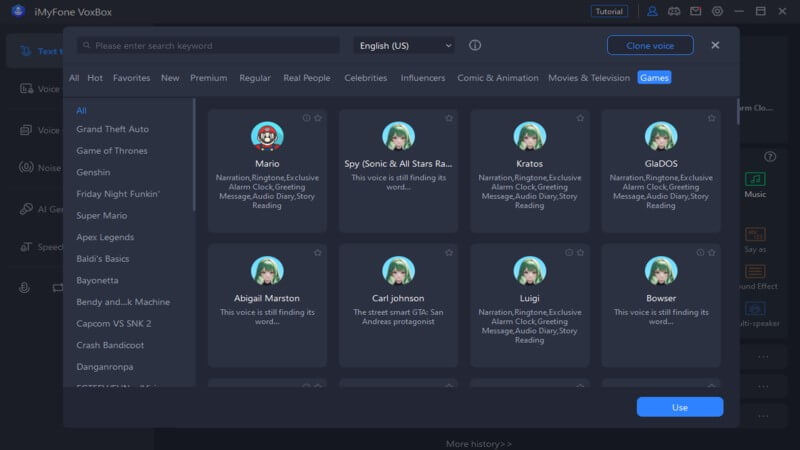Switch to the Celebrities tab
This screenshot has width=800, height=450.
point(365,78)
